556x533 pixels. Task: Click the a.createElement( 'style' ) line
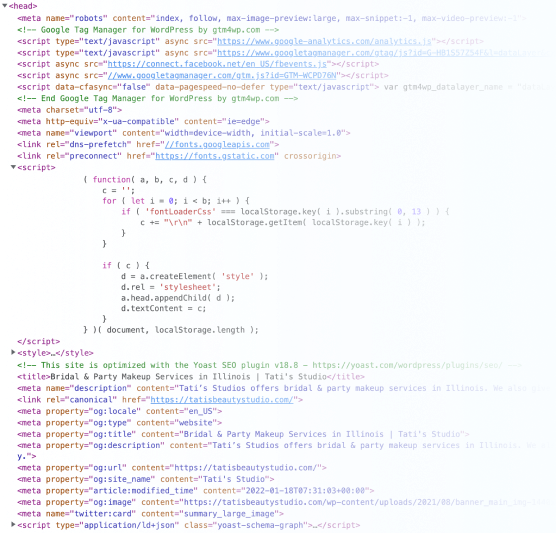tap(194, 276)
